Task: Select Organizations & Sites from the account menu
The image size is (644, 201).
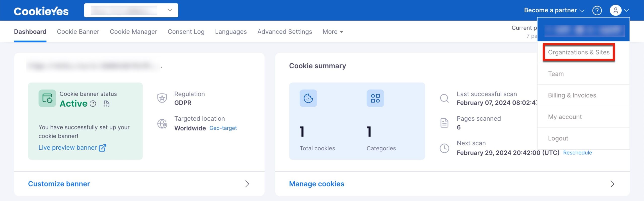Action: pyautogui.click(x=579, y=52)
